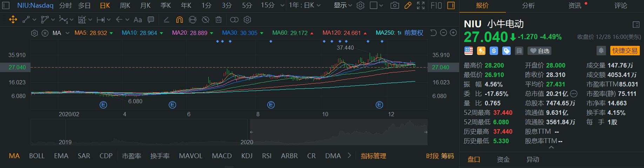Open chart settings gear in top bar

coord(360,5)
